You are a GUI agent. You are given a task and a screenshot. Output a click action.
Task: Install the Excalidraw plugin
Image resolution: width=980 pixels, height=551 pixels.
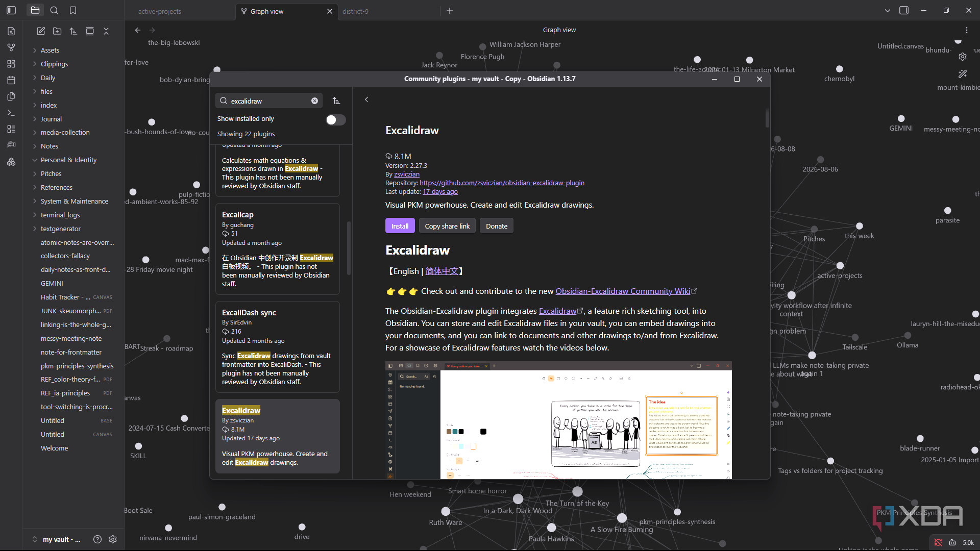(400, 226)
